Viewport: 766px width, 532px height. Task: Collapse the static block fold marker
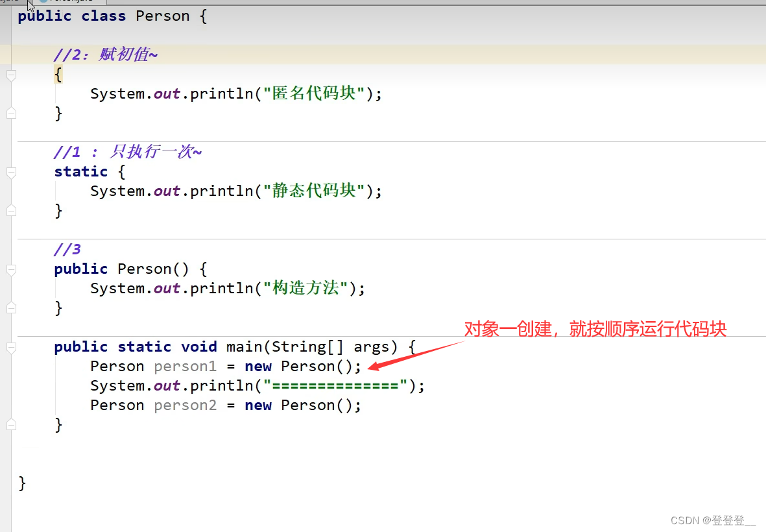coord(12,173)
